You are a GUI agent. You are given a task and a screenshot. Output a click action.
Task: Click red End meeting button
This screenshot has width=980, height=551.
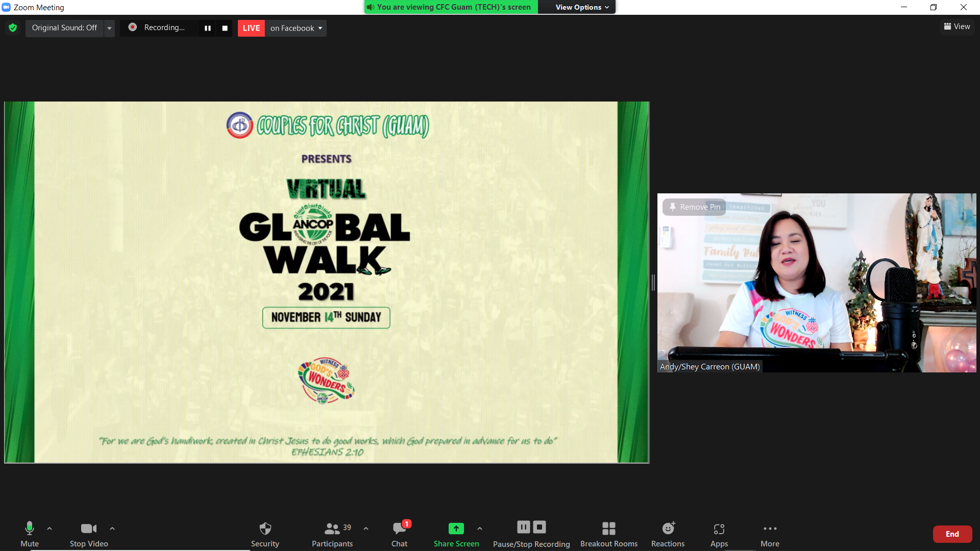pos(952,534)
